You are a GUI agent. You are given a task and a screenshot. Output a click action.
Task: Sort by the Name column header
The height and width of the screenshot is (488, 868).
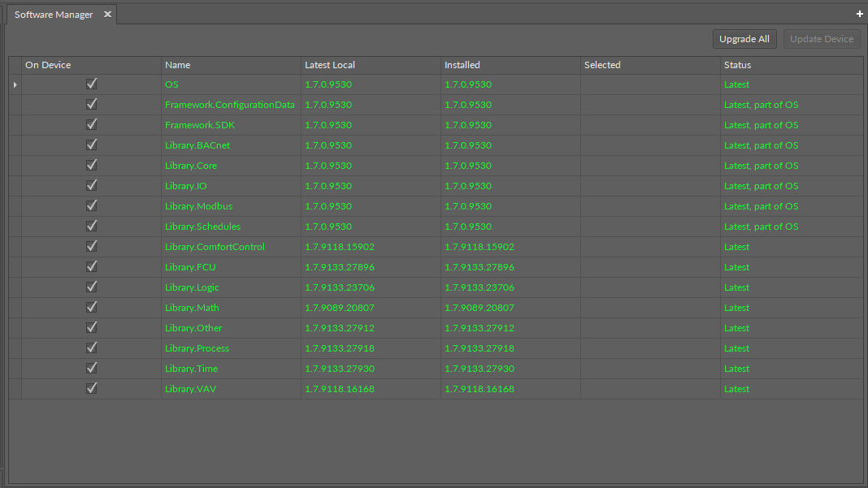[x=231, y=65]
